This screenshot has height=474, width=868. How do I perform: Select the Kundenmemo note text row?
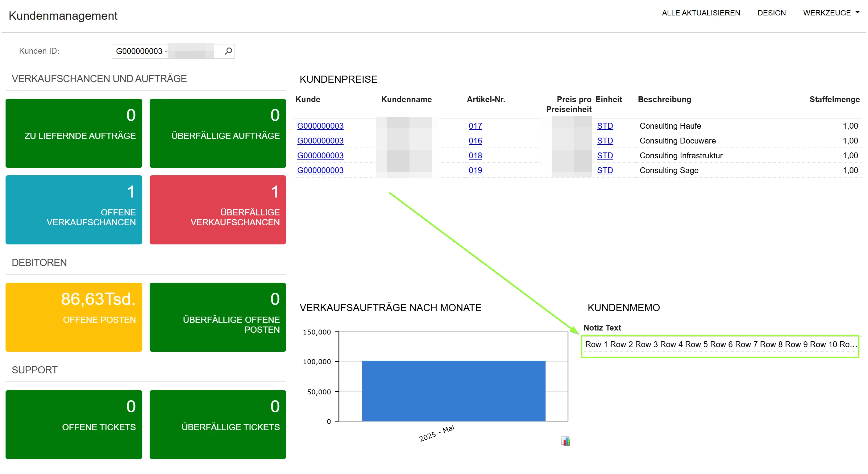720,344
